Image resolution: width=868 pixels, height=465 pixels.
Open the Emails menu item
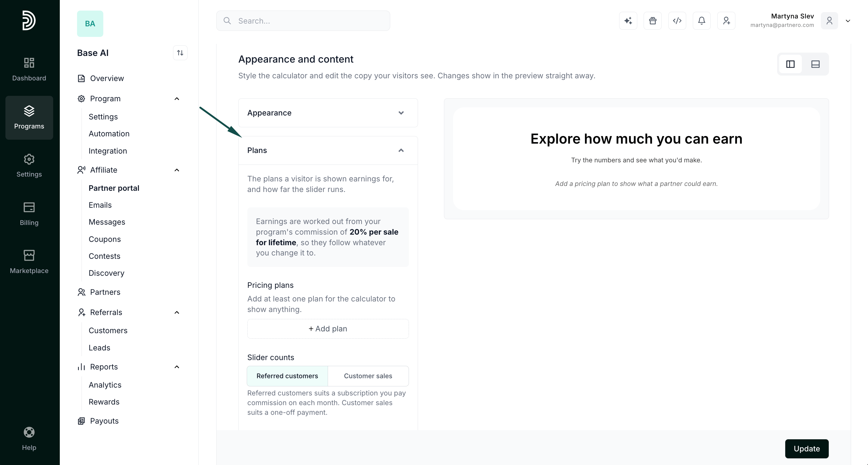pyautogui.click(x=100, y=205)
